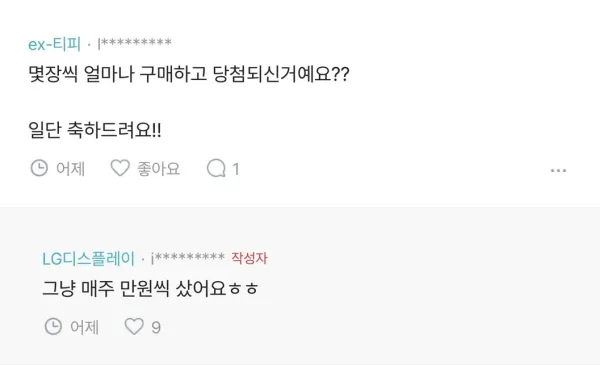Click the like count 9 on reply

pos(156,328)
